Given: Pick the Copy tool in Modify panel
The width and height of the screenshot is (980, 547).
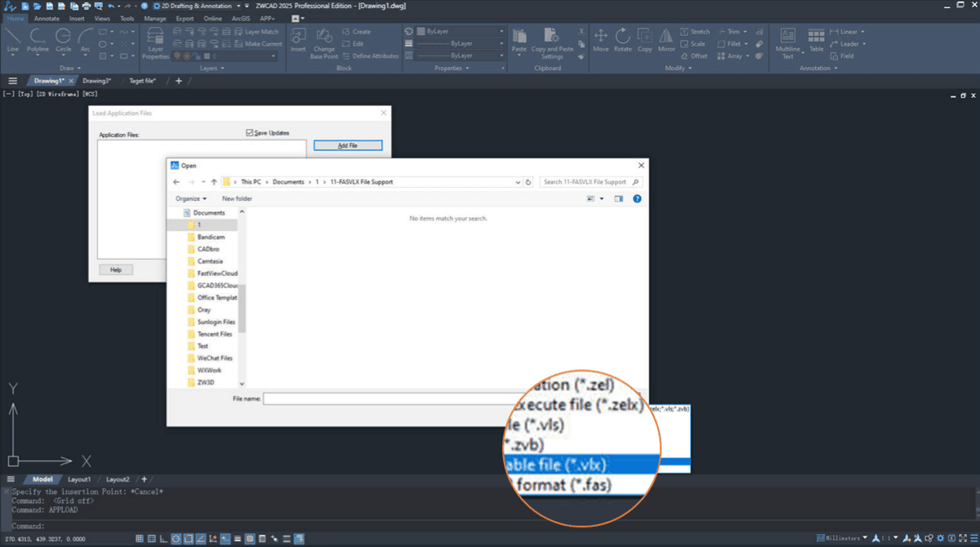Looking at the screenshot, I should point(645,40).
